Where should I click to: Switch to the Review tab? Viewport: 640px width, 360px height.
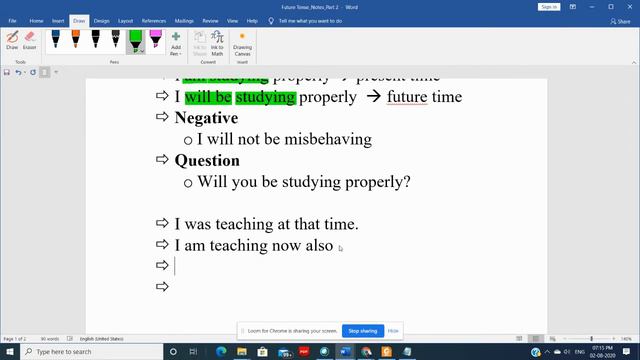(210, 21)
